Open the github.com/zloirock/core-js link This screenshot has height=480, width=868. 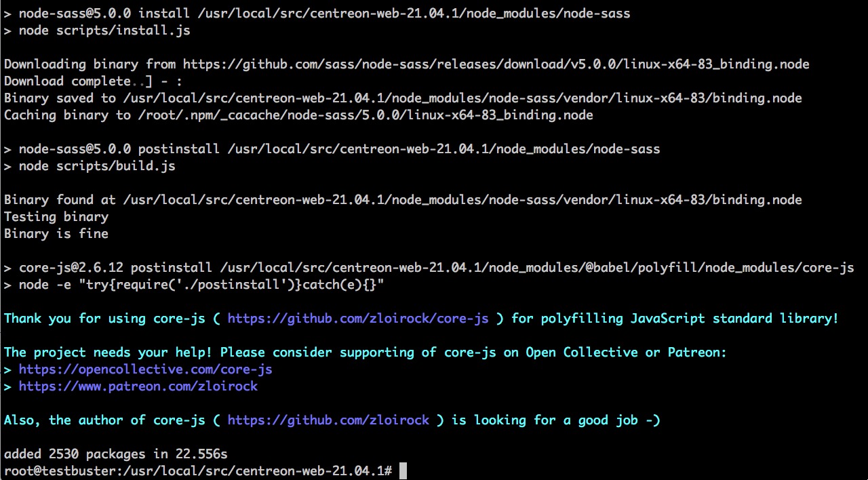[x=357, y=319]
